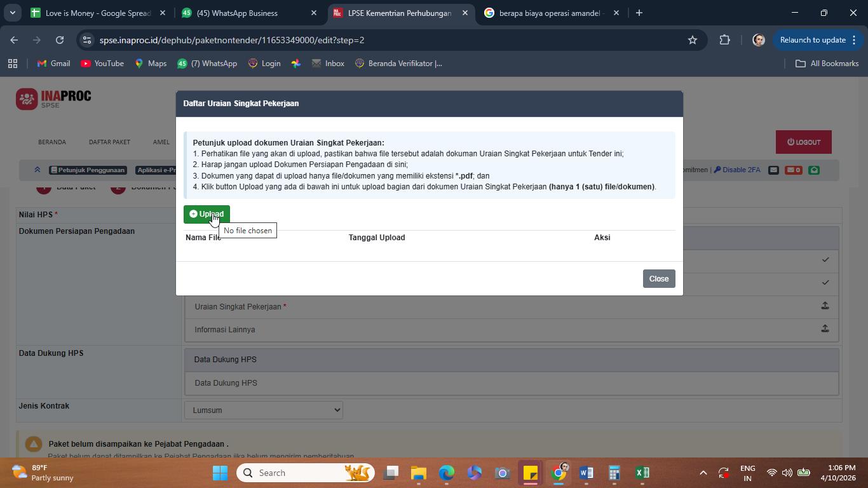
Task: Click the upload icon in Informasi Lainnya row
Action: tap(825, 329)
